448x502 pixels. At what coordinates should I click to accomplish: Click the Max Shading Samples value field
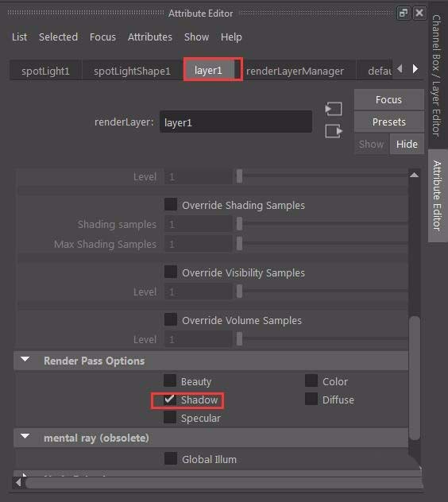coord(199,244)
